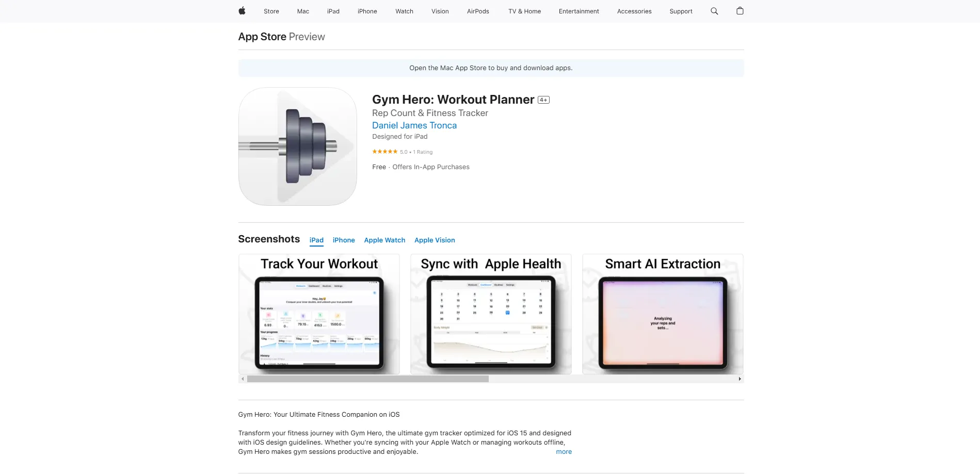Open the Mac menu in navigation
Image resolution: width=980 pixels, height=474 pixels.
click(303, 11)
